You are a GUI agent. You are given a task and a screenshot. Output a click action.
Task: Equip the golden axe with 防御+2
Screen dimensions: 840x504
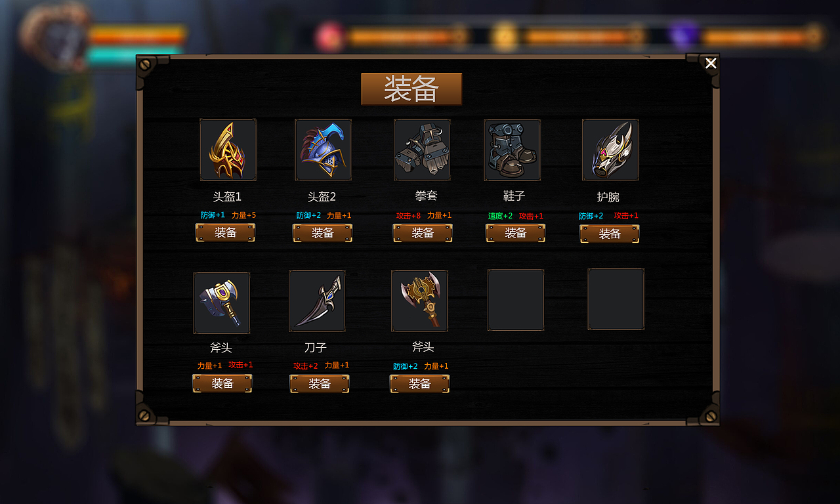[x=419, y=384]
